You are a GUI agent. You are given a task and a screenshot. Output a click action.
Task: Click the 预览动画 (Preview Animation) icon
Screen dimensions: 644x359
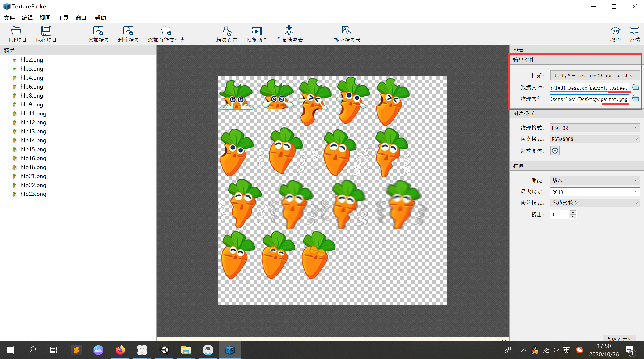[x=256, y=31]
